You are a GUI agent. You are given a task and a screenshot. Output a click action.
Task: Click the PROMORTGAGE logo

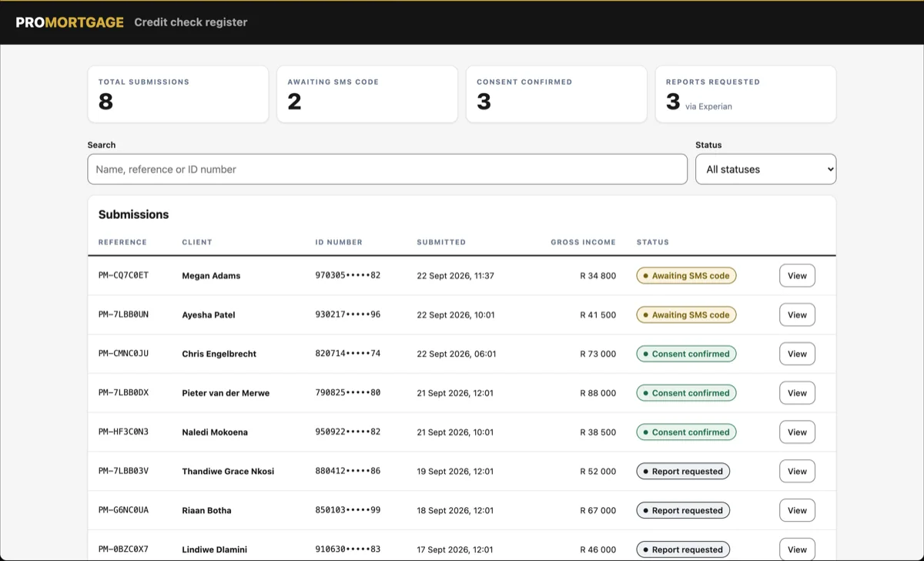pyautogui.click(x=69, y=22)
